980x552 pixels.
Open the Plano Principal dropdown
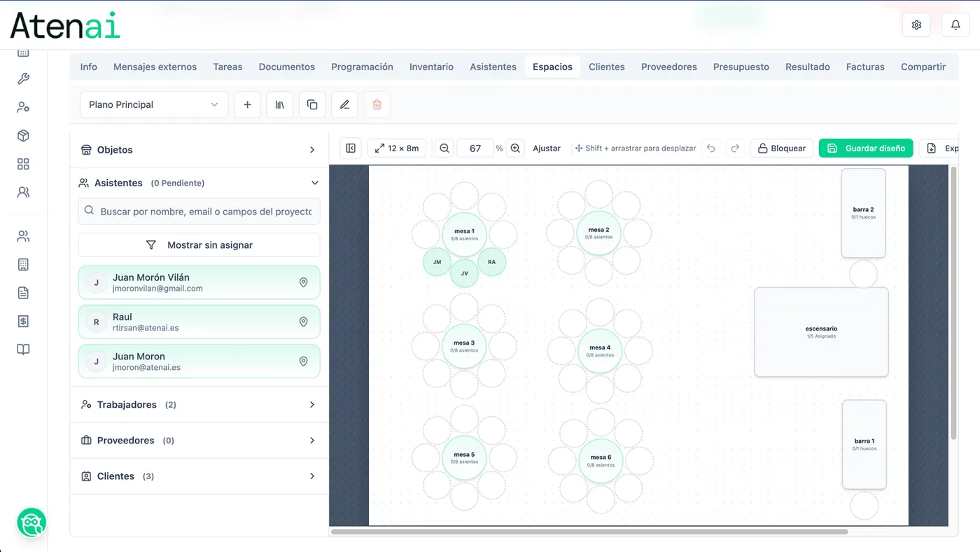[154, 104]
